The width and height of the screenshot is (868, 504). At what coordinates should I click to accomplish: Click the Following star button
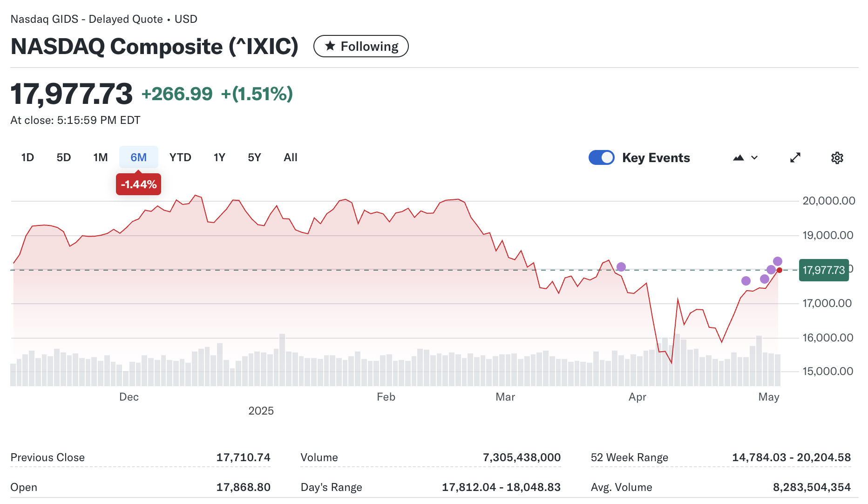point(361,46)
